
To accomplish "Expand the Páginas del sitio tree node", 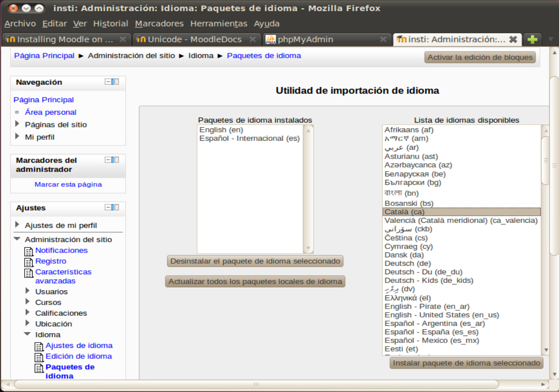I will 17,124.
